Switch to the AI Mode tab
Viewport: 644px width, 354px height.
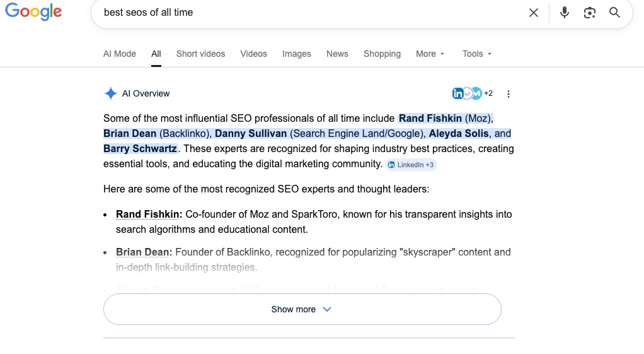(120, 54)
